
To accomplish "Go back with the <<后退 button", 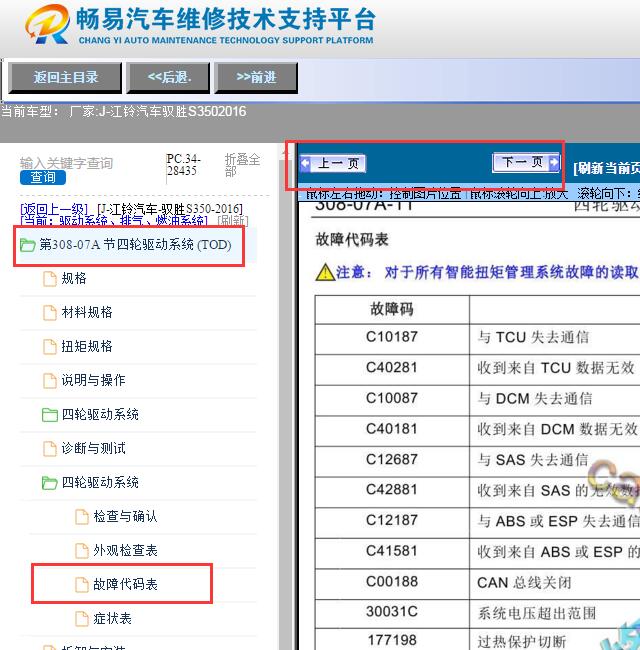I will pyautogui.click(x=169, y=78).
